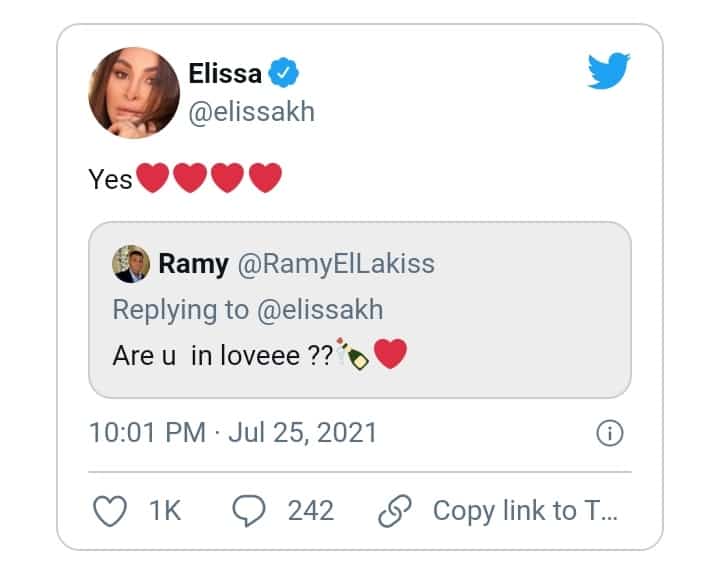This screenshot has height=573, width=720.
Task: Open the @RamyElLakiss handle
Action: [x=336, y=264]
